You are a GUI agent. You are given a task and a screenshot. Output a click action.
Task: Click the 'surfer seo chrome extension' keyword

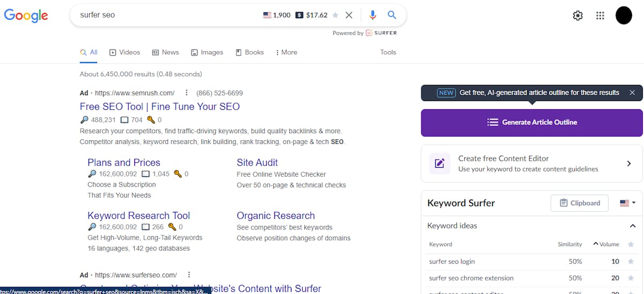[x=471, y=278]
